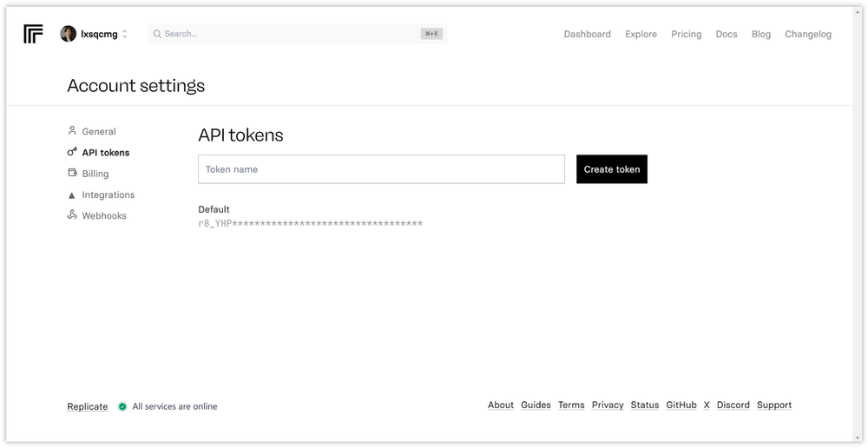Click the green services status checkmark
The image size is (868, 448).
[x=122, y=406]
